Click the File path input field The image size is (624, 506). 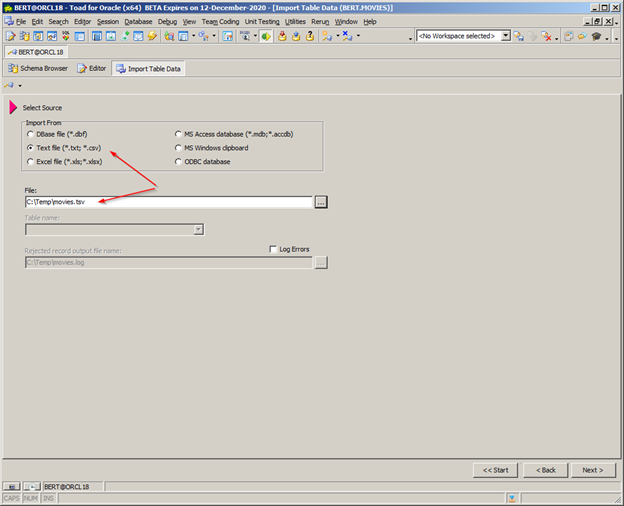(169, 202)
